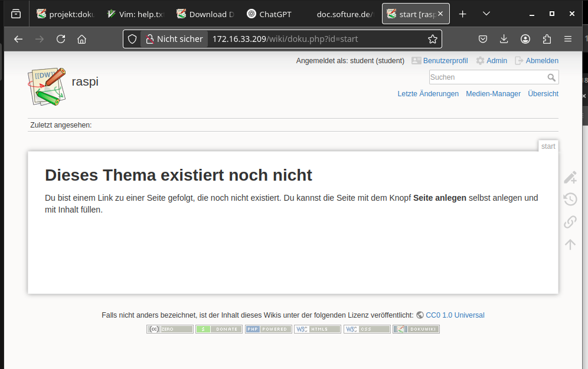This screenshot has height=369, width=588.
Task: Expand the list all tabs chevron
Action: 486,14
